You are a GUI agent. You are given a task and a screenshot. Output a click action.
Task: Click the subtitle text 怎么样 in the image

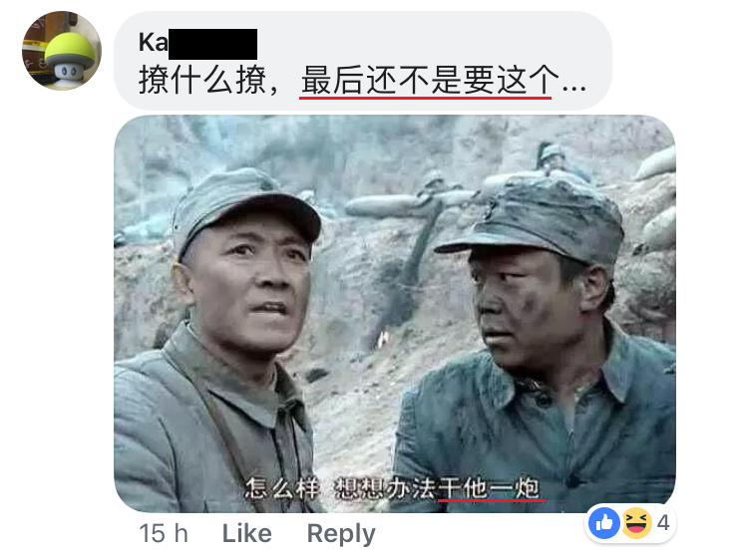(x=281, y=488)
